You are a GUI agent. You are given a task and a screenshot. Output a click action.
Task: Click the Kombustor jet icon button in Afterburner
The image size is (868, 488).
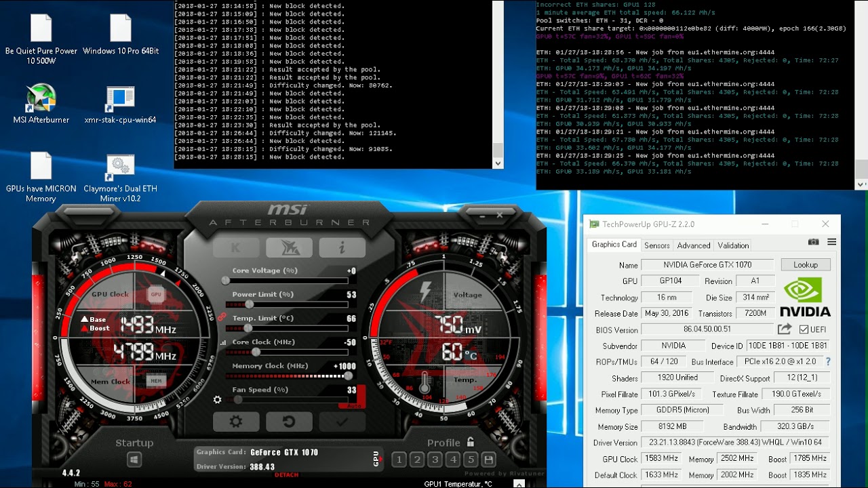point(289,248)
